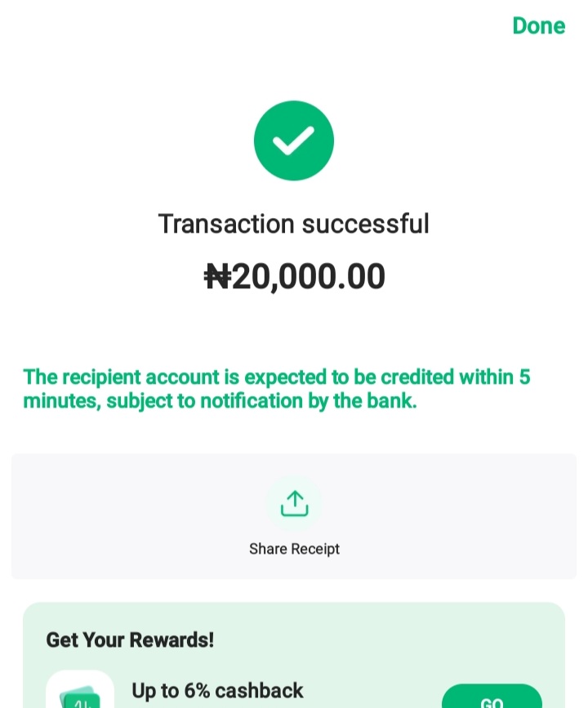The height and width of the screenshot is (708, 588).
Task: Tap the Get Your Rewards! heading
Action: point(130,640)
